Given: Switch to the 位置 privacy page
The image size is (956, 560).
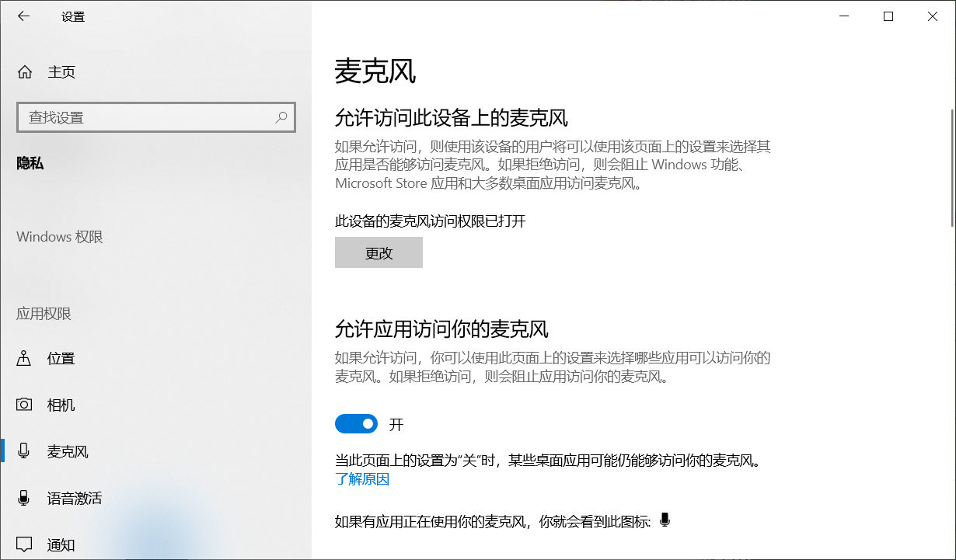Looking at the screenshot, I should [61, 358].
